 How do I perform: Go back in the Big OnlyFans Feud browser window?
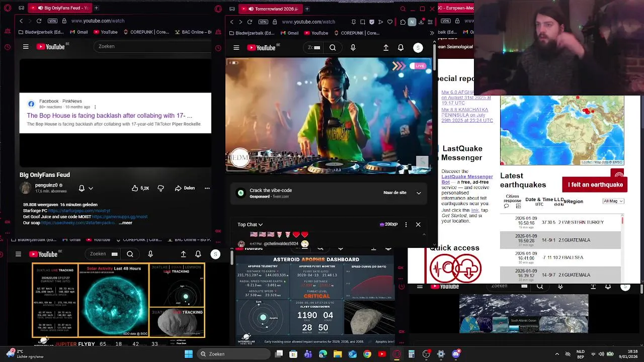[21, 21]
